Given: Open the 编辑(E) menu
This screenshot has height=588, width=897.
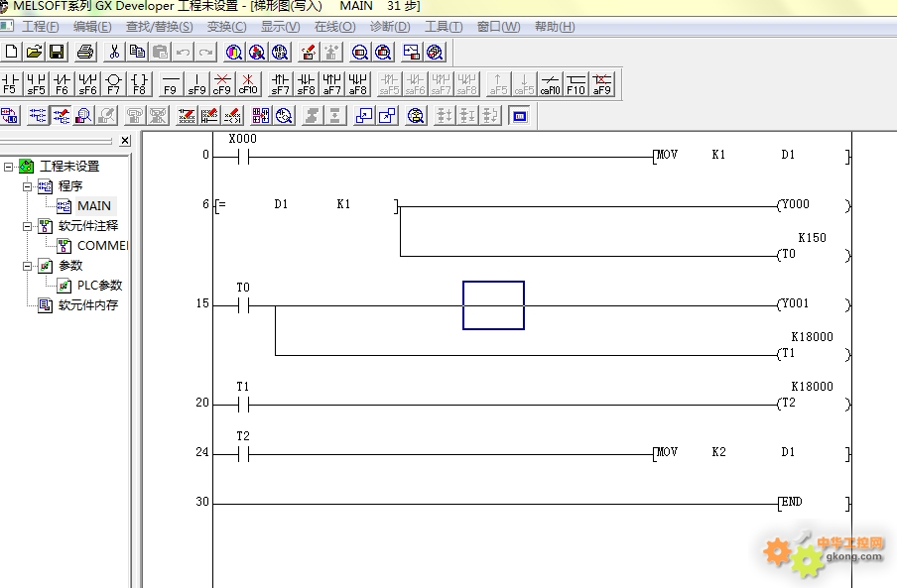Looking at the screenshot, I should tap(92, 27).
